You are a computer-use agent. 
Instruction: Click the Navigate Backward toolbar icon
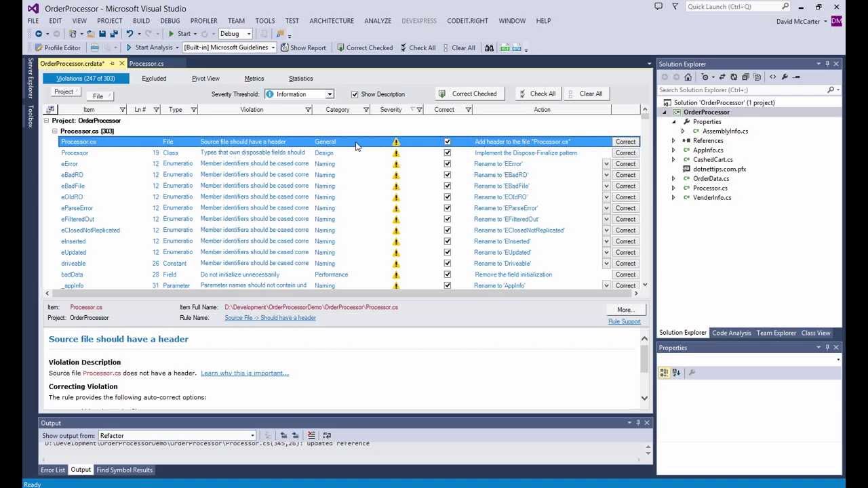click(x=39, y=34)
